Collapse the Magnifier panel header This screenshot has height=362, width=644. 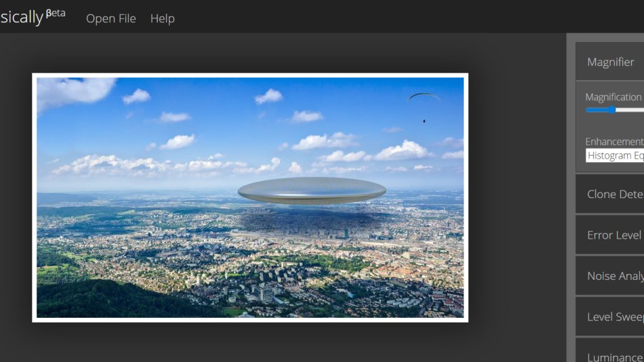point(610,62)
